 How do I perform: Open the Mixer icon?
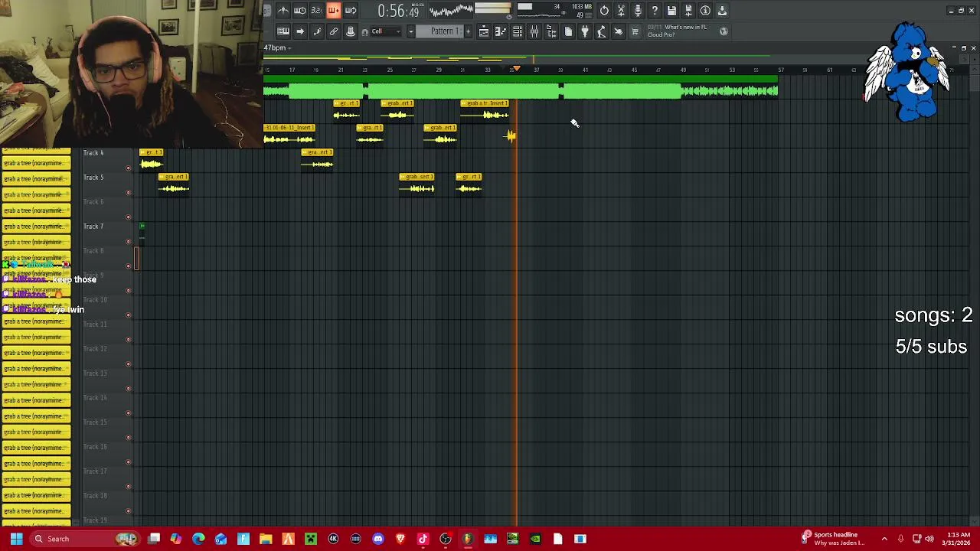(x=534, y=31)
